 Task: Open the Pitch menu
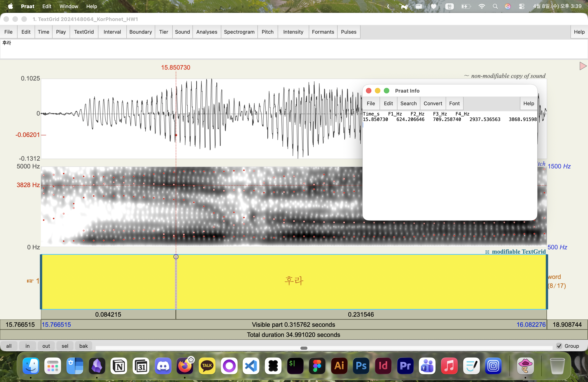click(267, 32)
